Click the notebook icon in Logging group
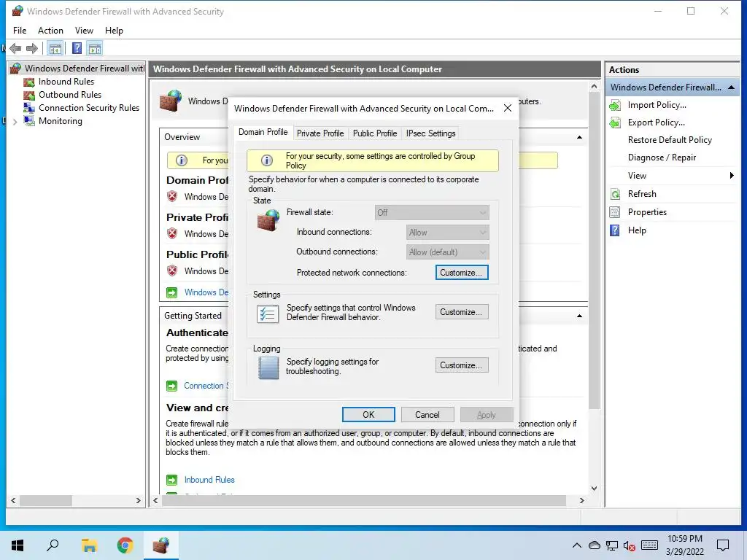747x560 pixels. pyautogui.click(x=268, y=367)
